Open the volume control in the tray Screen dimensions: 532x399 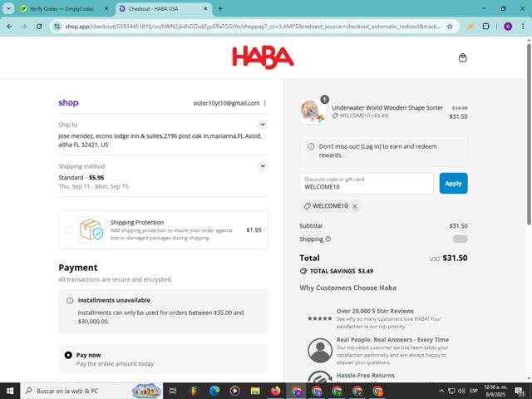[x=461, y=392]
